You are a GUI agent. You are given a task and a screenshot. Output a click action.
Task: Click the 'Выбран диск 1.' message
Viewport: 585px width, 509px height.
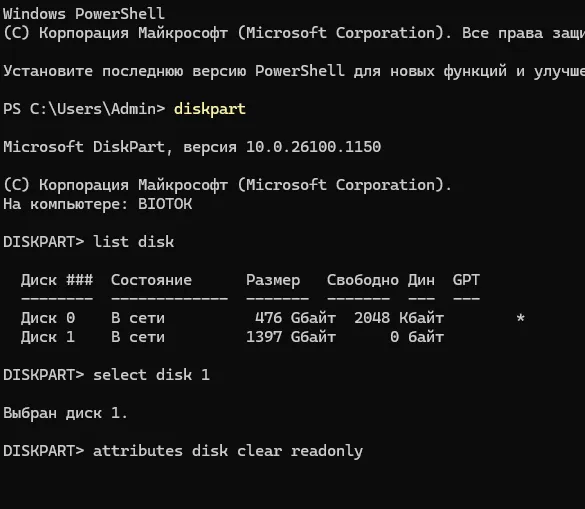[65, 413]
